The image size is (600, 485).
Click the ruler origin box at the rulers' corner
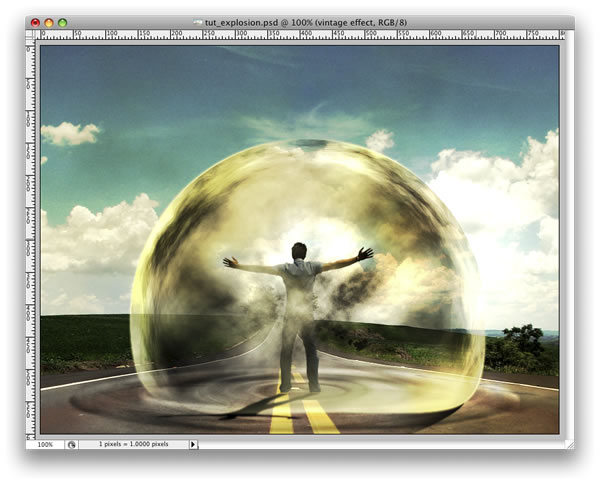(x=30, y=35)
